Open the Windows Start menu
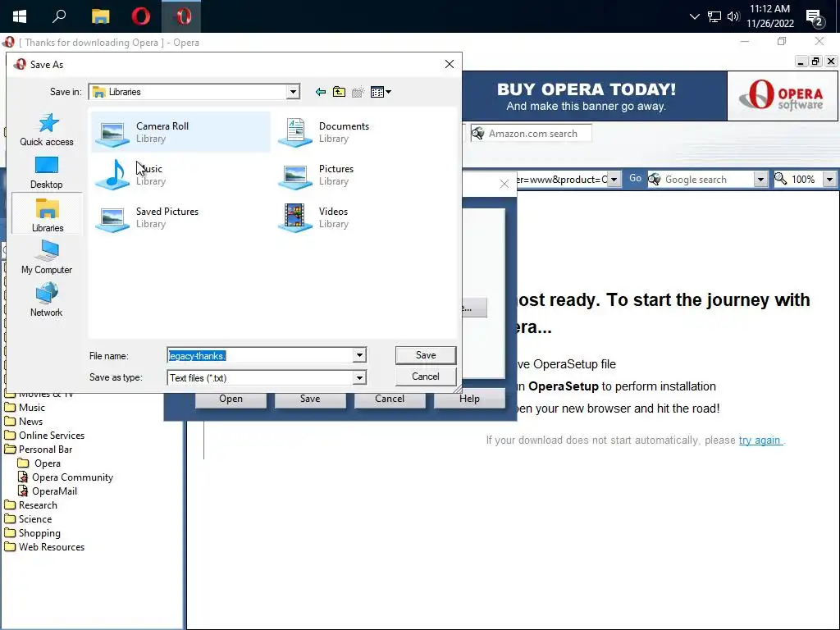 click(x=20, y=16)
